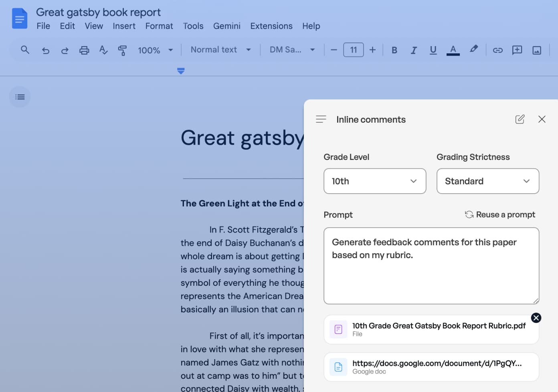Viewport: 558px width, 392px height.
Task: Click the Grading Strictness label
Action: click(473, 157)
